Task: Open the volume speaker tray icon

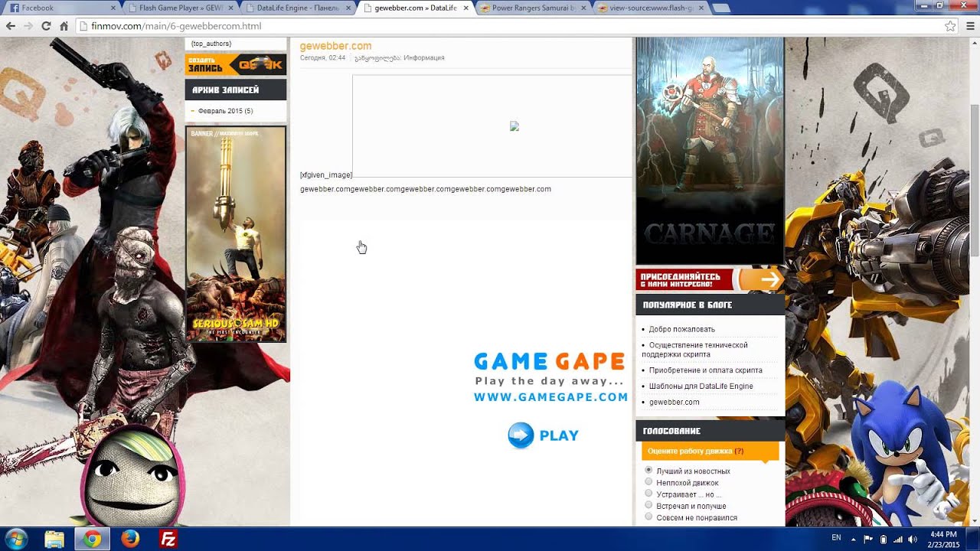Action: tap(912, 539)
